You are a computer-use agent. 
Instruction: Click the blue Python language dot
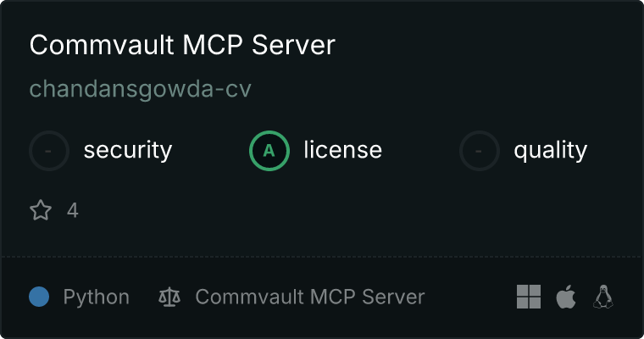pyautogui.click(x=39, y=297)
